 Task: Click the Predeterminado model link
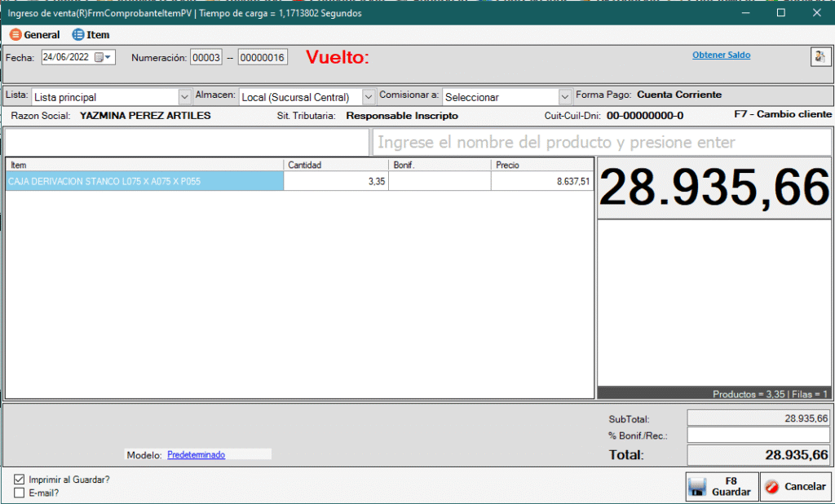[x=196, y=454]
